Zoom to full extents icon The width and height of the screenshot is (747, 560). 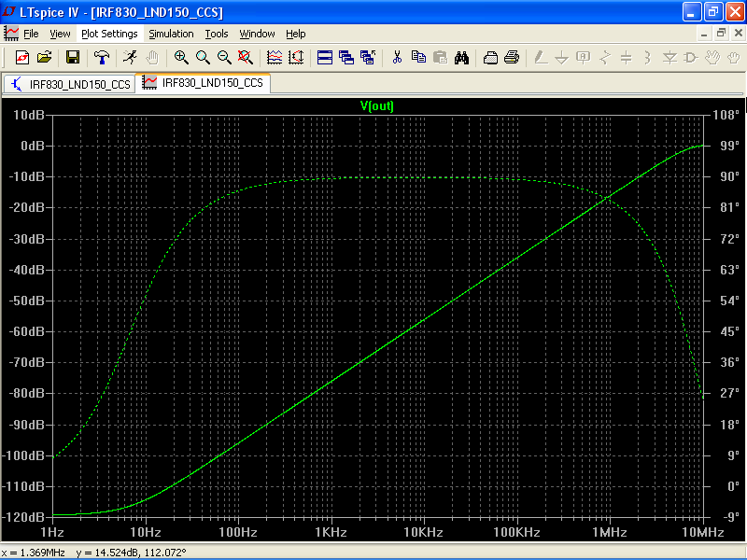(x=246, y=58)
